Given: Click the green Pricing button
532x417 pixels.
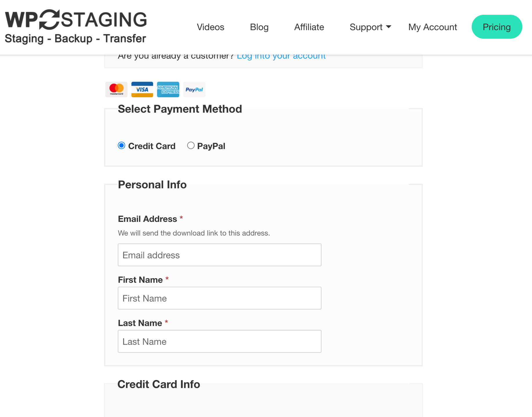Looking at the screenshot, I should pyautogui.click(x=497, y=27).
